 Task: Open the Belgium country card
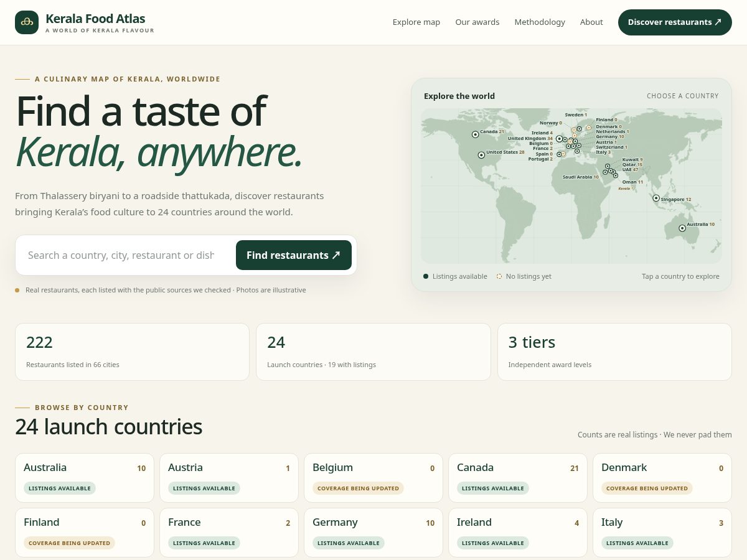coord(374,478)
